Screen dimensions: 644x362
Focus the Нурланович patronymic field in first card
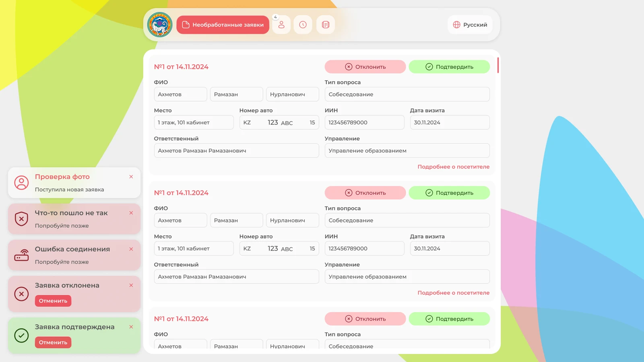[x=293, y=94]
